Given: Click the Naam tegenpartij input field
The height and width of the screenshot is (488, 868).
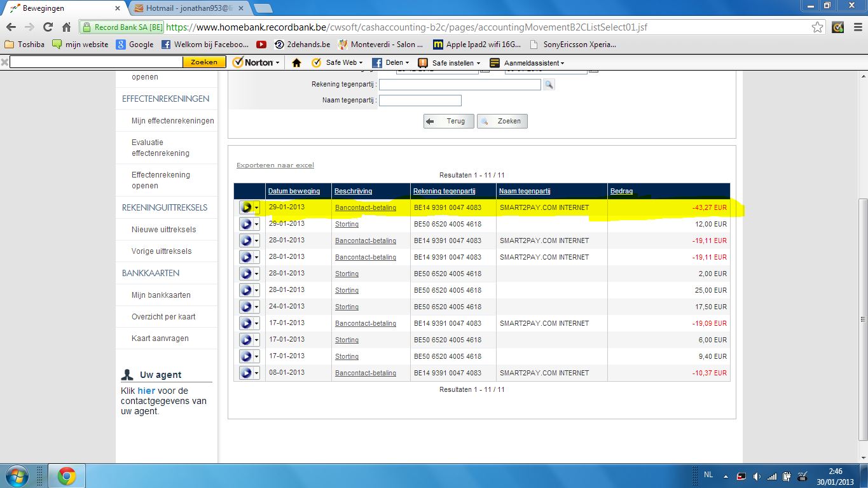Looking at the screenshot, I should point(420,101).
